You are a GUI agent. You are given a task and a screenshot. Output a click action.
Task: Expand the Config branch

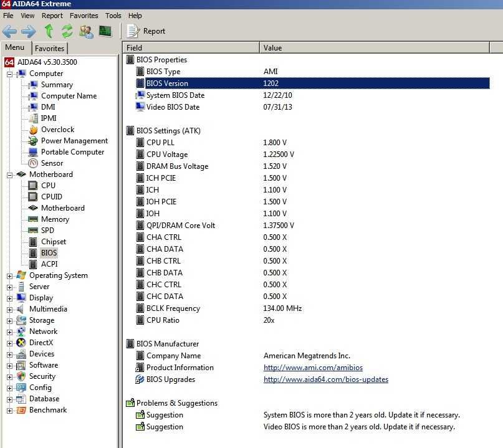coord(9,388)
